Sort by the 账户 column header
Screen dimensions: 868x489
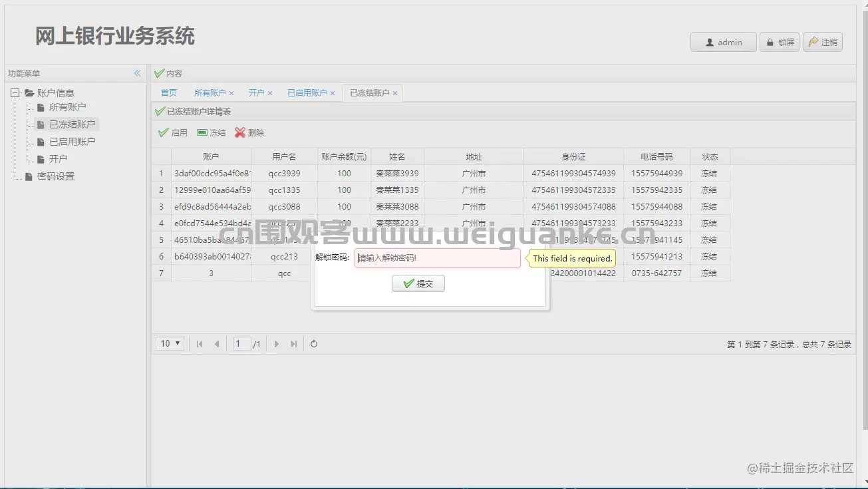211,157
